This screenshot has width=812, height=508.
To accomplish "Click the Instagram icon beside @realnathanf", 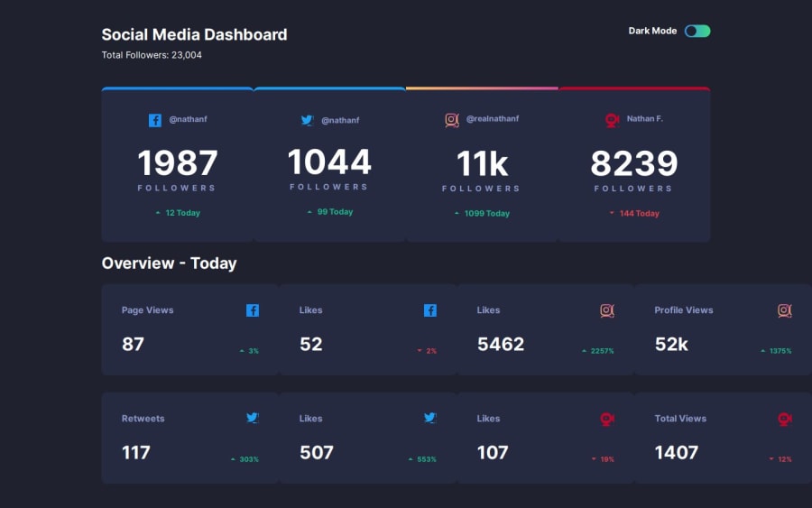I will click(452, 120).
